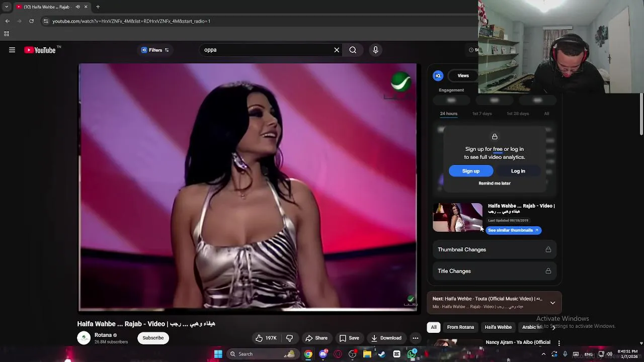Open Nancy Ajram - Ya Albo video
Screen dimensions: 644x362
click(x=518, y=342)
